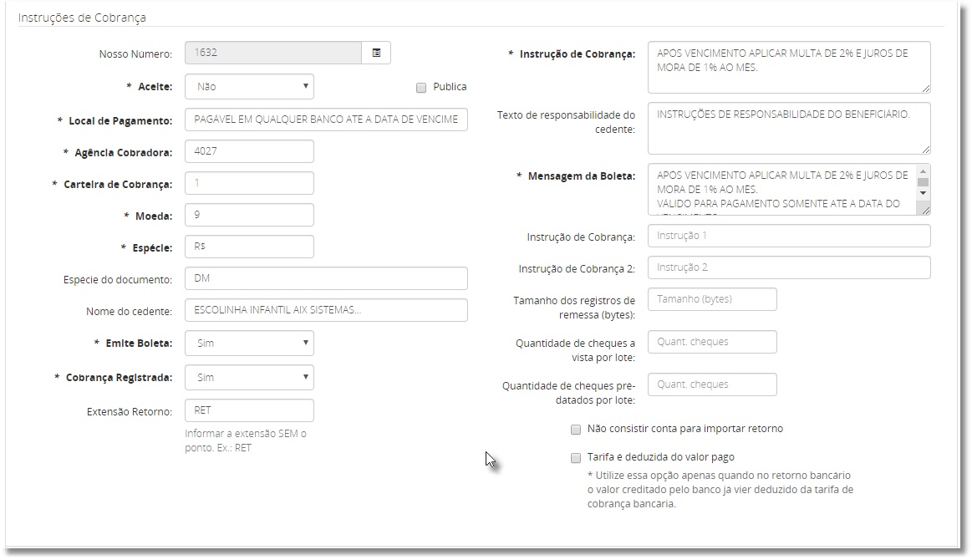Select the Espécie field with R$

(x=249, y=247)
